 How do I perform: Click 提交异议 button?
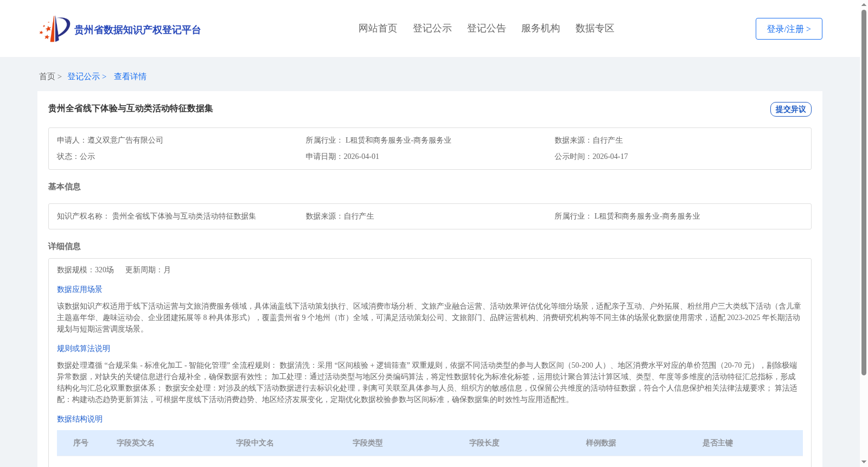click(x=790, y=109)
